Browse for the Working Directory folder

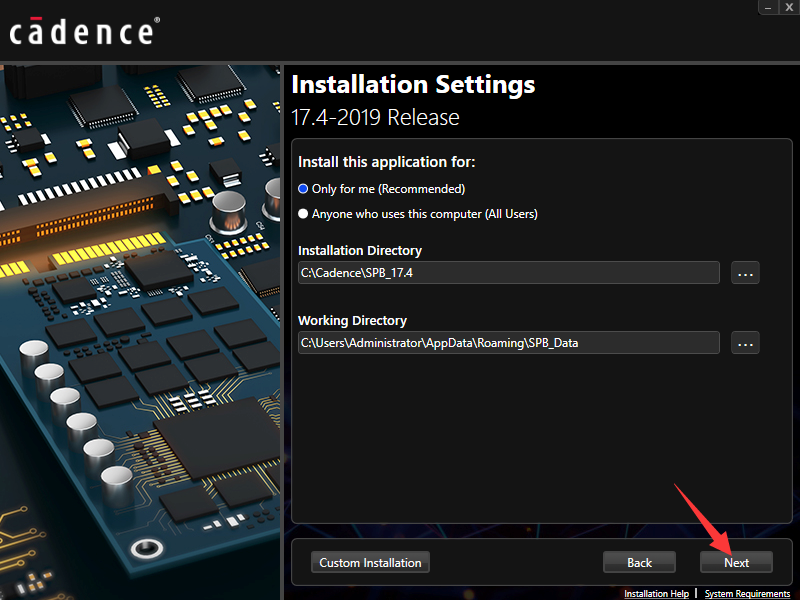(745, 343)
